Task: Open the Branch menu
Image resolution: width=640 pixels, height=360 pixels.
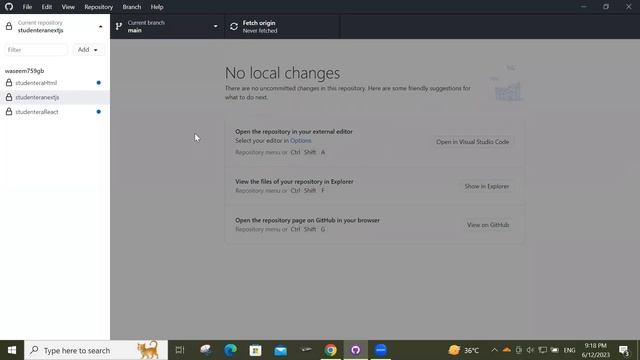Action: (x=131, y=7)
